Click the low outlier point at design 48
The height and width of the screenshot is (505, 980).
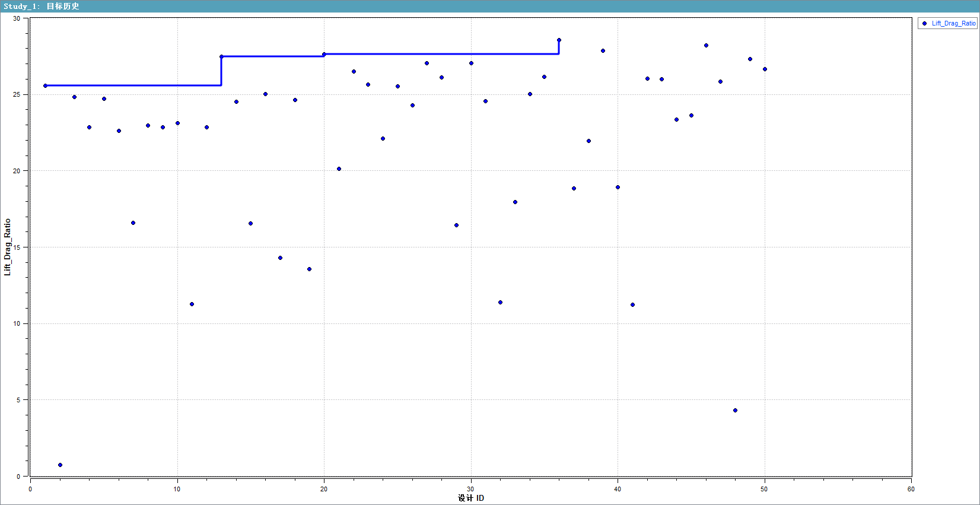pos(735,410)
